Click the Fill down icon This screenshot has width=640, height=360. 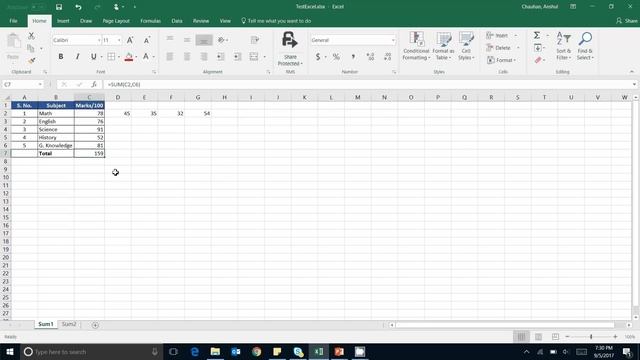click(538, 48)
